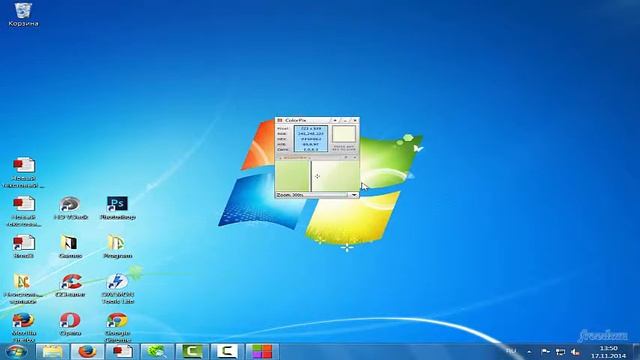Image resolution: width=640 pixels, height=360 pixels.
Task: Launch Photoshop from the desktop shortcut
Action: 118,208
